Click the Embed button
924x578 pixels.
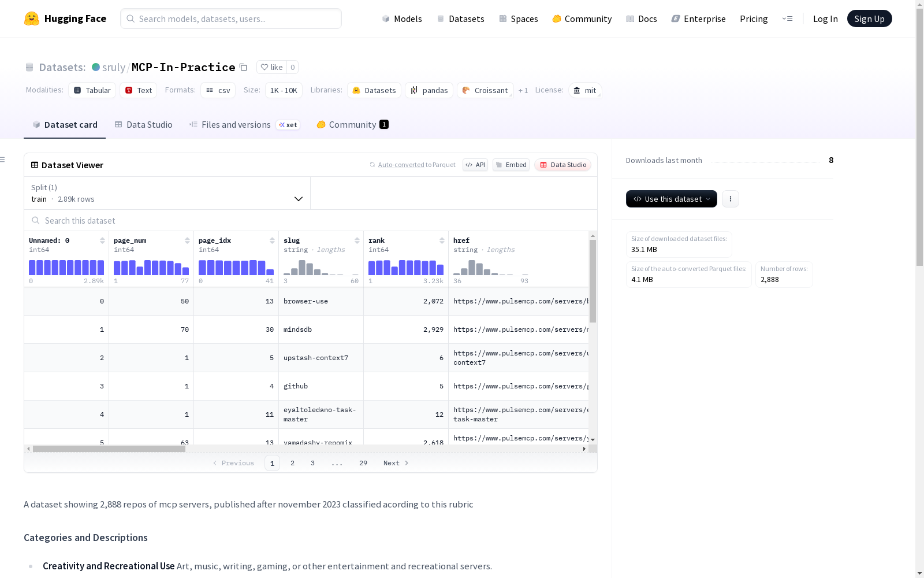[x=511, y=165]
